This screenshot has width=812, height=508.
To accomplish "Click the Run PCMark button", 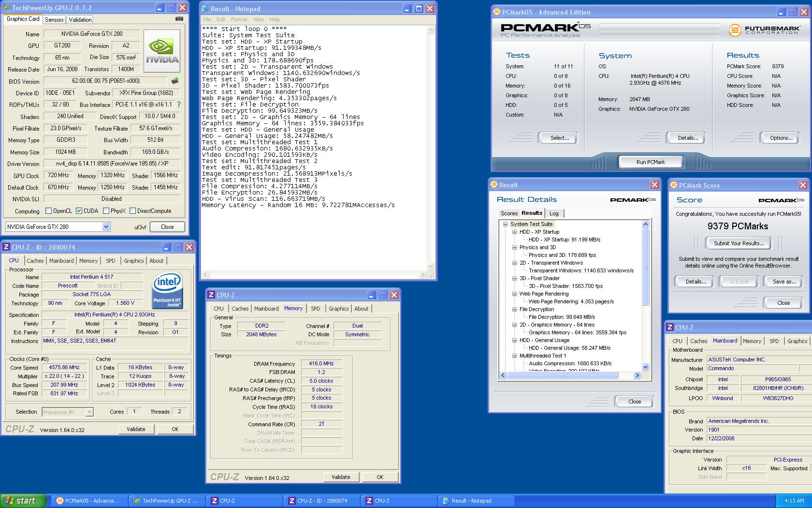I will (x=651, y=162).
